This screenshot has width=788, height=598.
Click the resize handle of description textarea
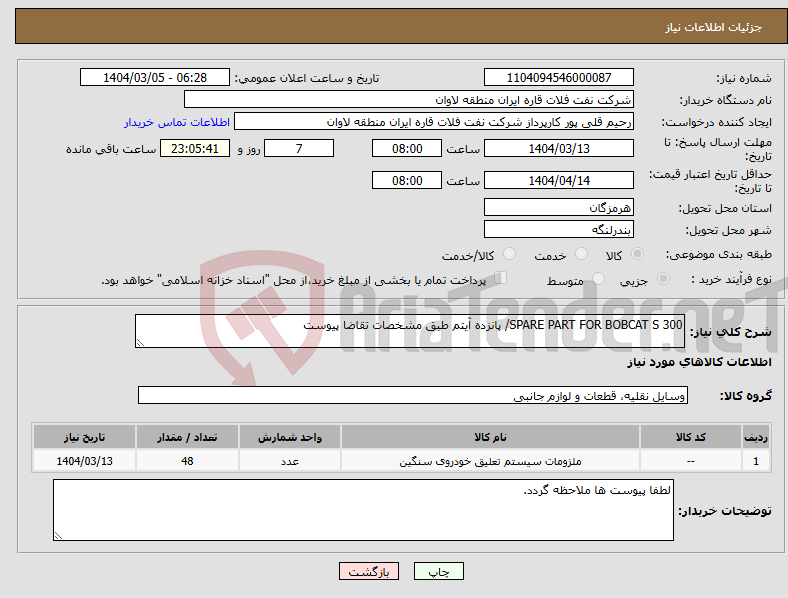(x=140, y=343)
